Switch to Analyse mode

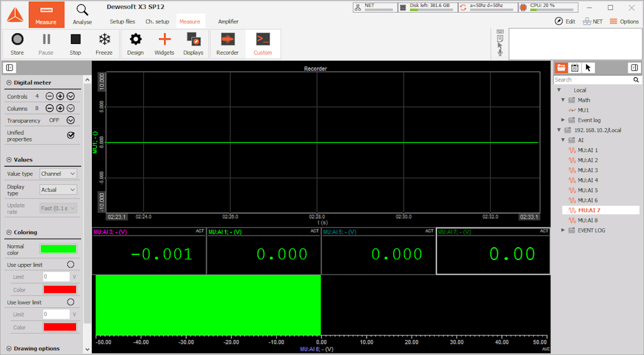(82, 15)
